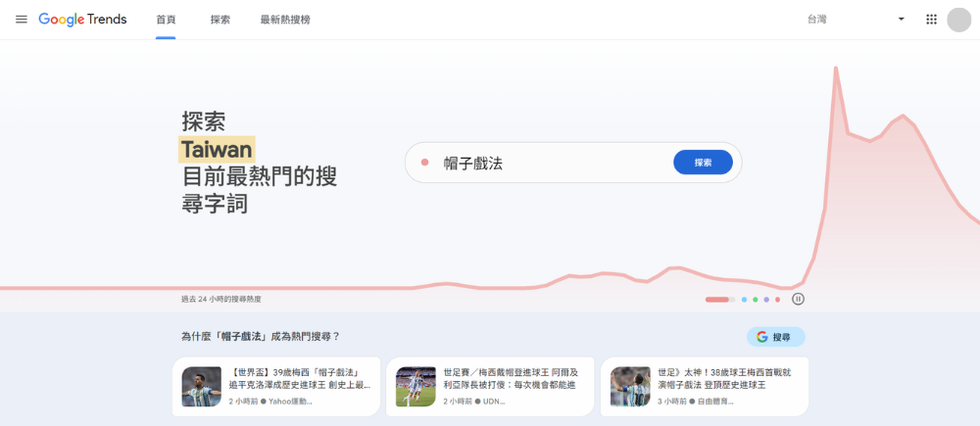Open the 自由體育 世足 Messi article
Image resolution: width=980 pixels, height=426 pixels.
tap(705, 387)
